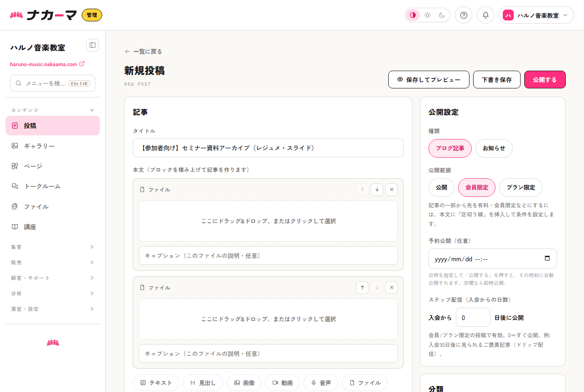Collapse the コンテンツ section chevron
Viewport: 584px width, 392px height.
tap(92, 110)
